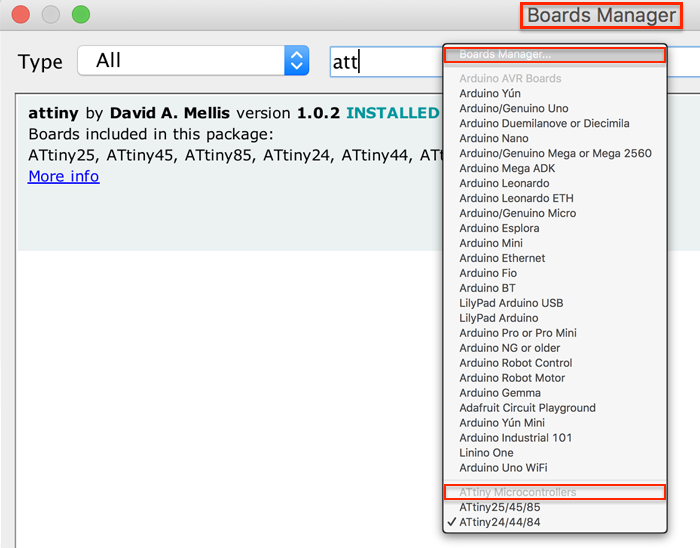Choose Arduino Yún Mini
The width and height of the screenshot is (700, 548).
pos(555,423)
